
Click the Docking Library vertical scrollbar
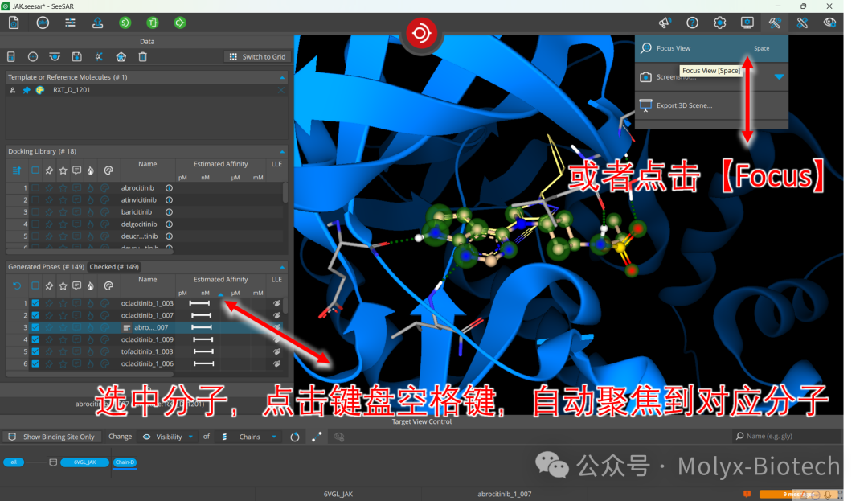tap(285, 193)
